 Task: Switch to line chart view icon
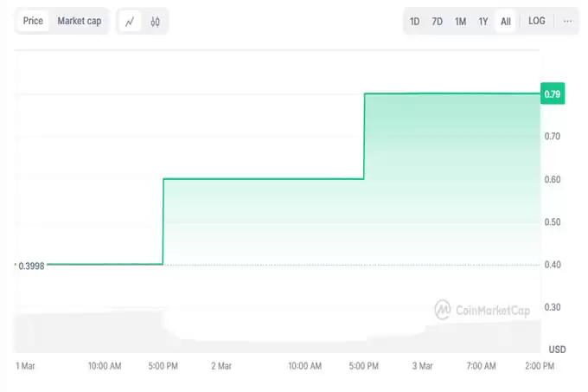pos(130,22)
